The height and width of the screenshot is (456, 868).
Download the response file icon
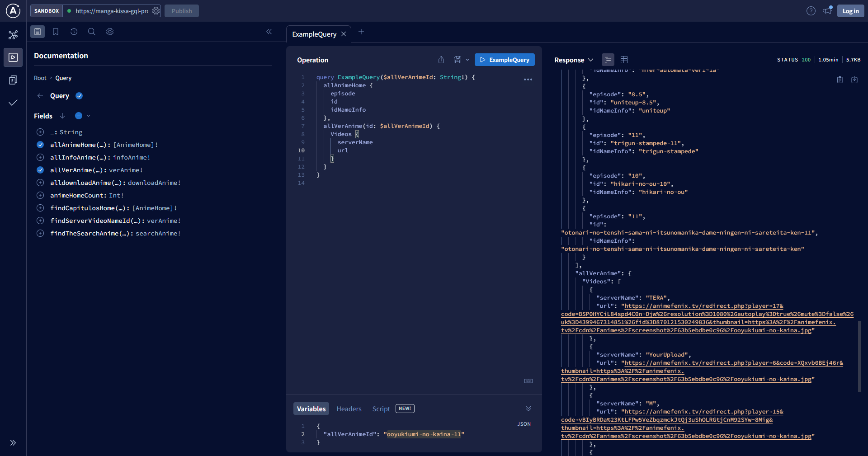coord(854,80)
